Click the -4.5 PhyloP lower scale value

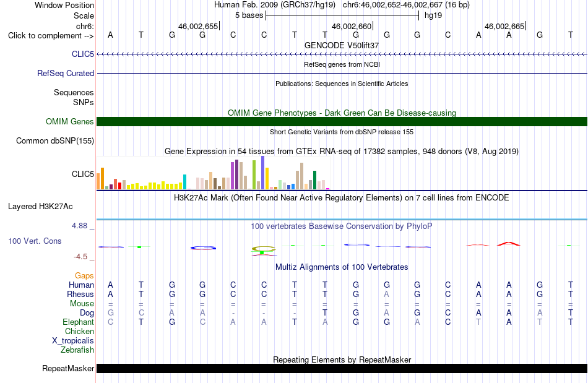click(80, 256)
